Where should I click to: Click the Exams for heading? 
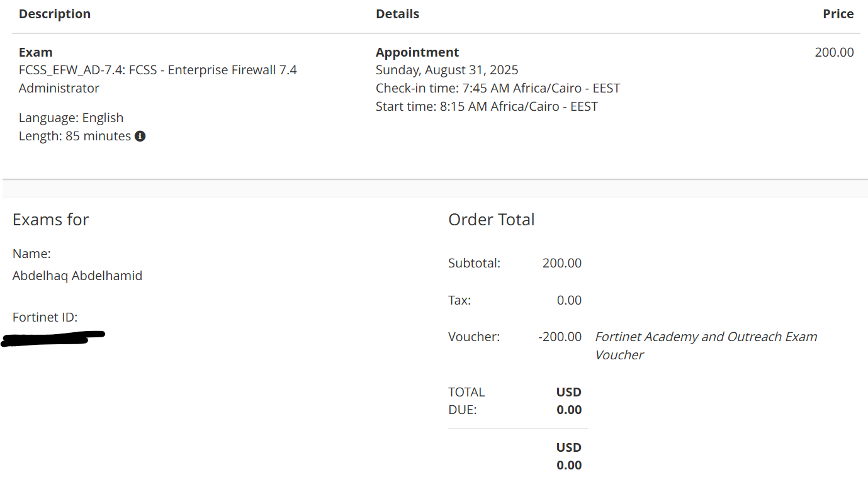50,220
